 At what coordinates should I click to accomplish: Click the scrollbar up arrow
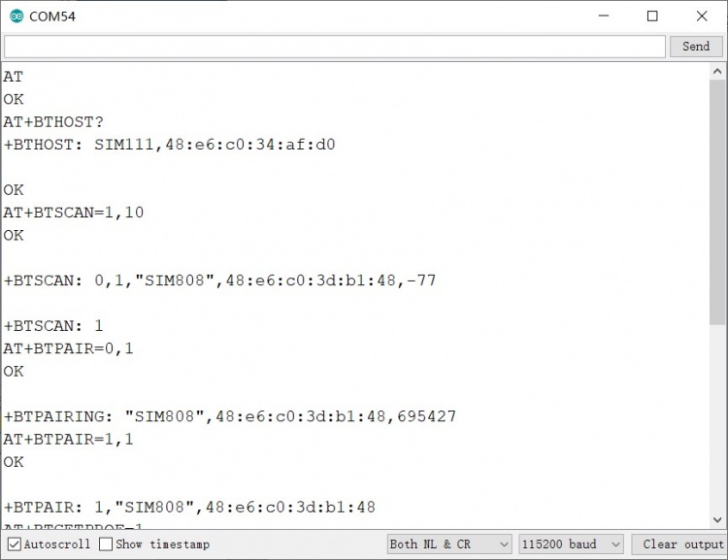click(x=717, y=72)
